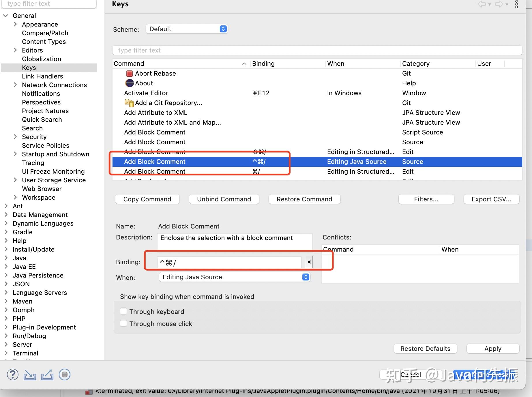Open the Filters... dialog
The width and height of the screenshot is (532, 397).
click(x=426, y=199)
